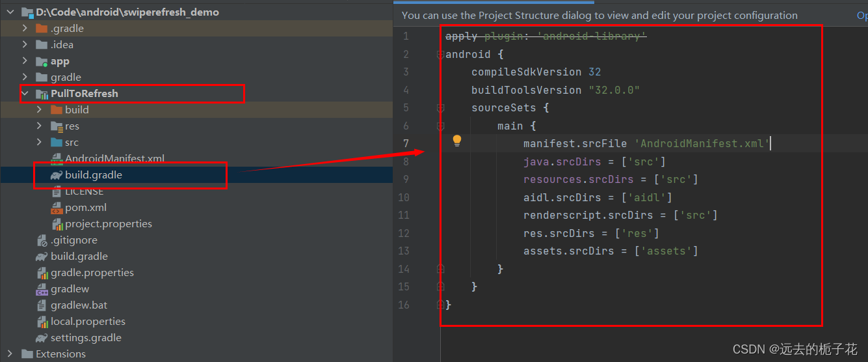Click the renderscript.srcDirs code line
This screenshot has width=868, height=362.
coord(620,215)
